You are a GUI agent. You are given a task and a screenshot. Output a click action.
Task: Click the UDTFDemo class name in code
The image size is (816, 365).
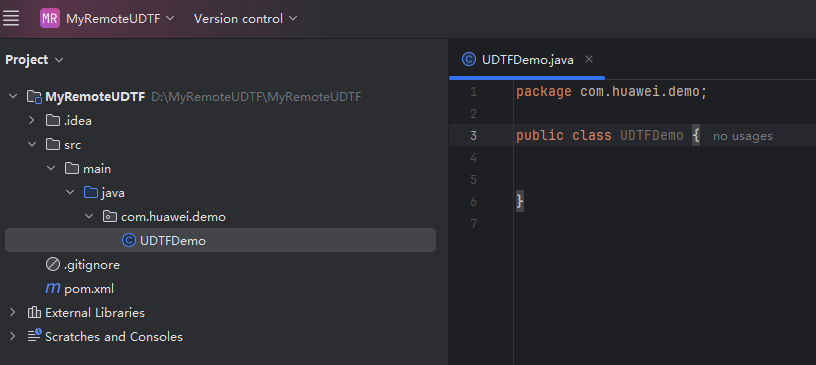(652, 136)
